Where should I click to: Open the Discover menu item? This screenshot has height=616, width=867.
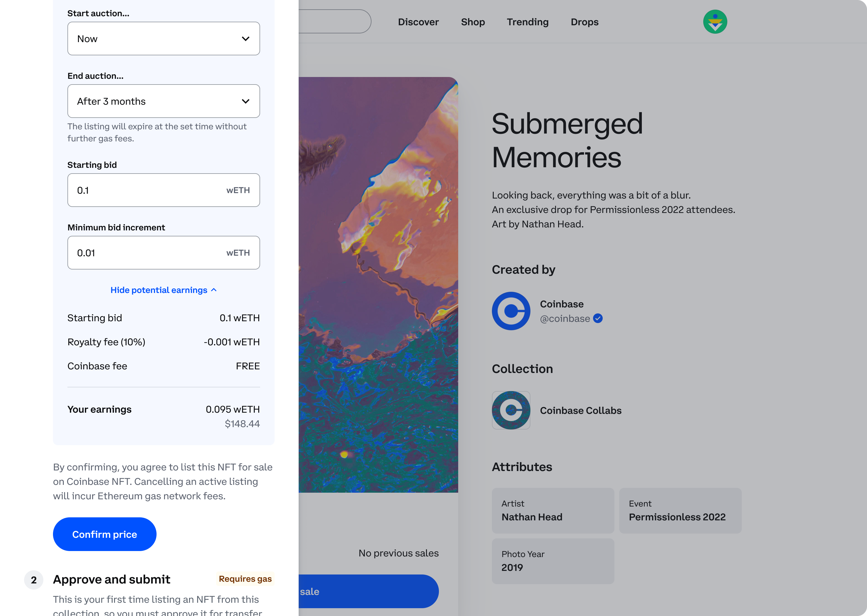418,22
